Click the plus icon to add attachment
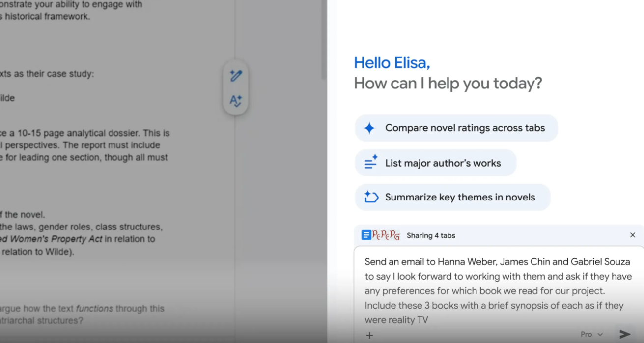This screenshot has height=343, width=644. click(369, 335)
